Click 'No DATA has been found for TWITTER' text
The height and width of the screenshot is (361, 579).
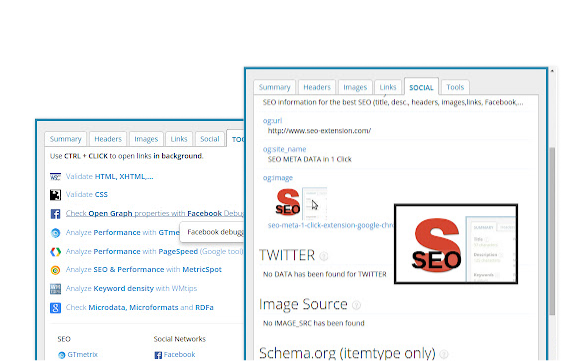[x=325, y=274]
